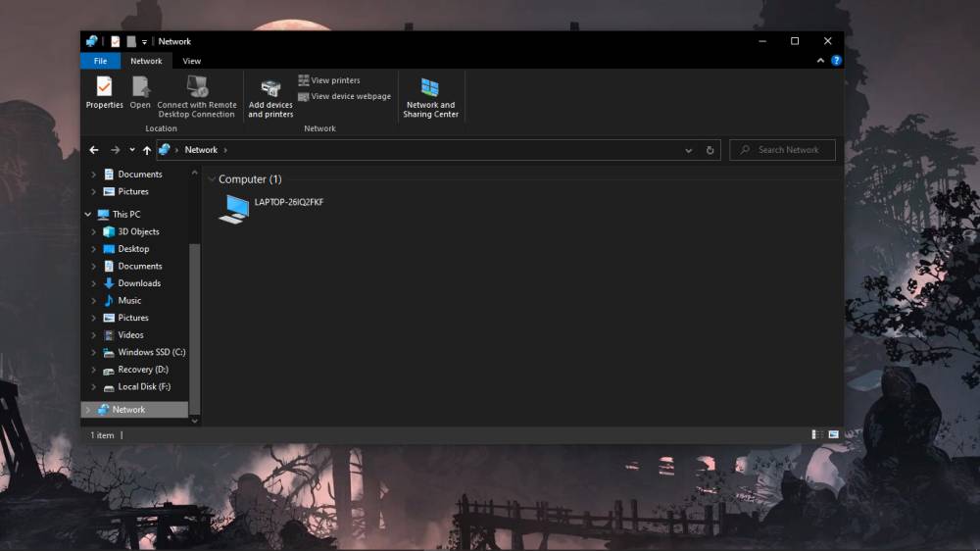Click the Open ribbon icon
The height and width of the screenshot is (551, 980).
[x=140, y=92]
